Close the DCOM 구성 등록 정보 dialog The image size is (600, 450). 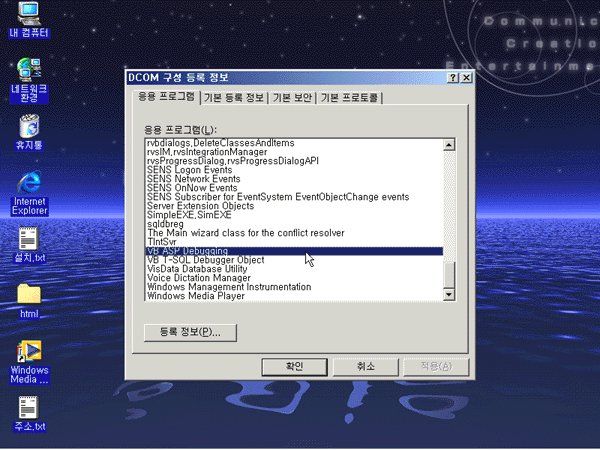click(466, 78)
